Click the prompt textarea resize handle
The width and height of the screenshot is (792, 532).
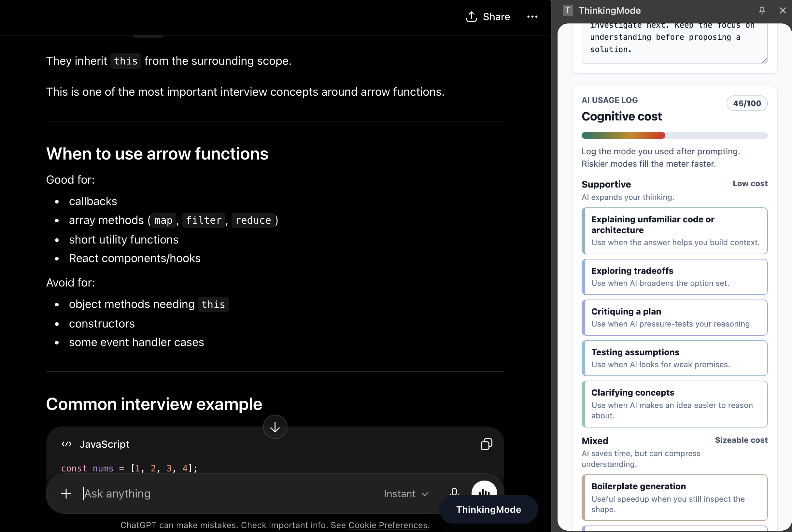click(764, 60)
